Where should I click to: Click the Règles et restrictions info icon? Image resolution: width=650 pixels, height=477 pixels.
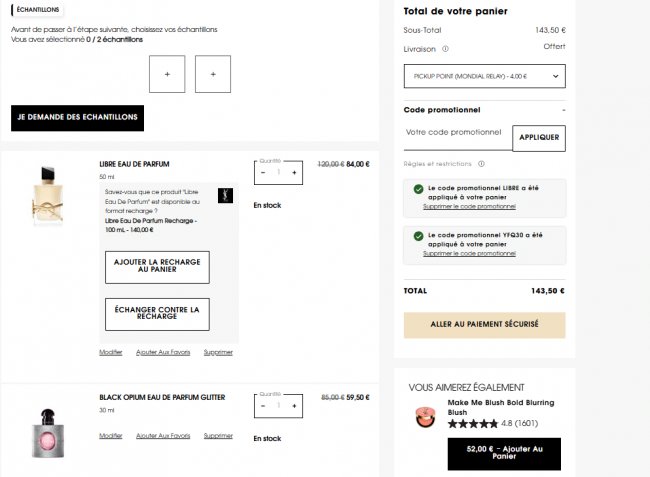coord(481,164)
